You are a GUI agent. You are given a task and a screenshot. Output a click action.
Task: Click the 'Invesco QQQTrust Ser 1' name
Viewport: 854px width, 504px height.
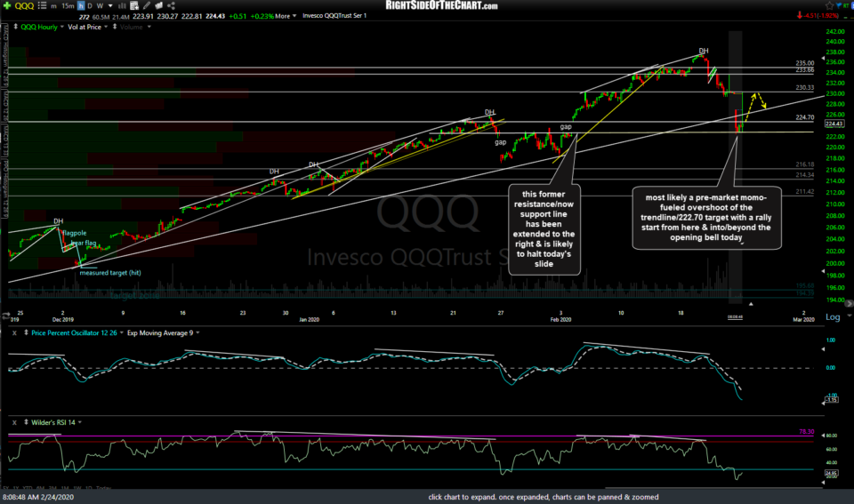334,16
